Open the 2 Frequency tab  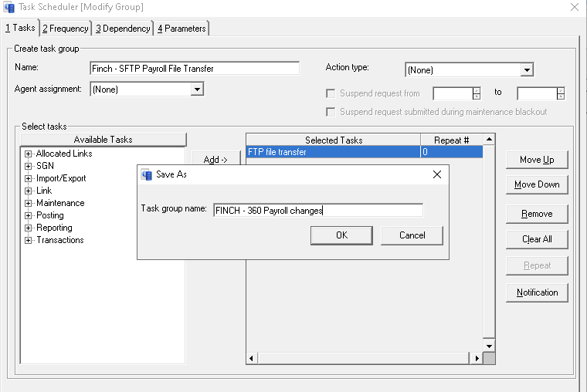tap(66, 29)
